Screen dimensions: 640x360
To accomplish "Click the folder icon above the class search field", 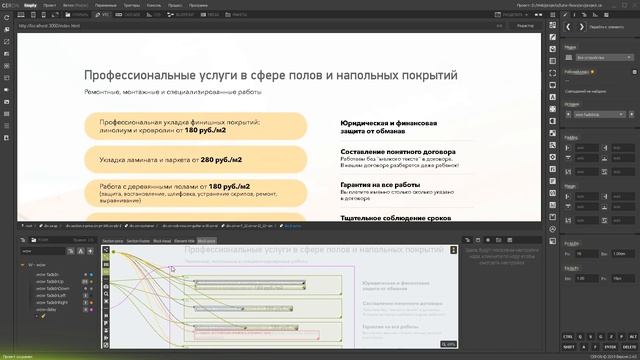I will (34, 240).
